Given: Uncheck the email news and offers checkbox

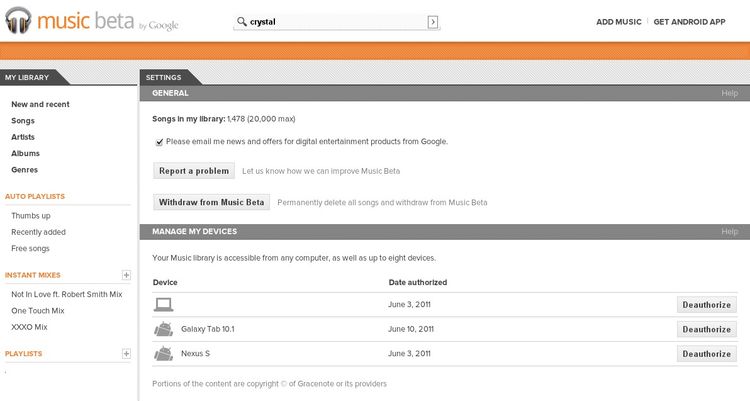Looking at the screenshot, I should click(x=160, y=142).
